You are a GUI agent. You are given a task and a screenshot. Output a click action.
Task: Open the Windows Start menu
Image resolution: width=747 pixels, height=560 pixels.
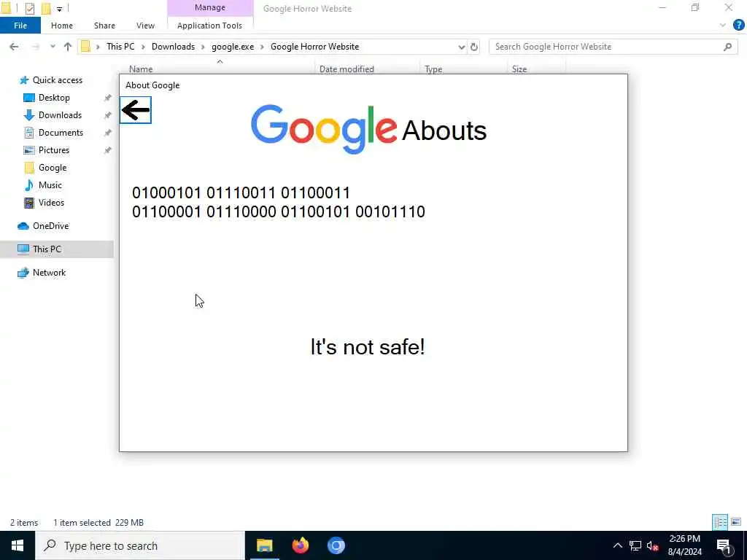pos(18,545)
